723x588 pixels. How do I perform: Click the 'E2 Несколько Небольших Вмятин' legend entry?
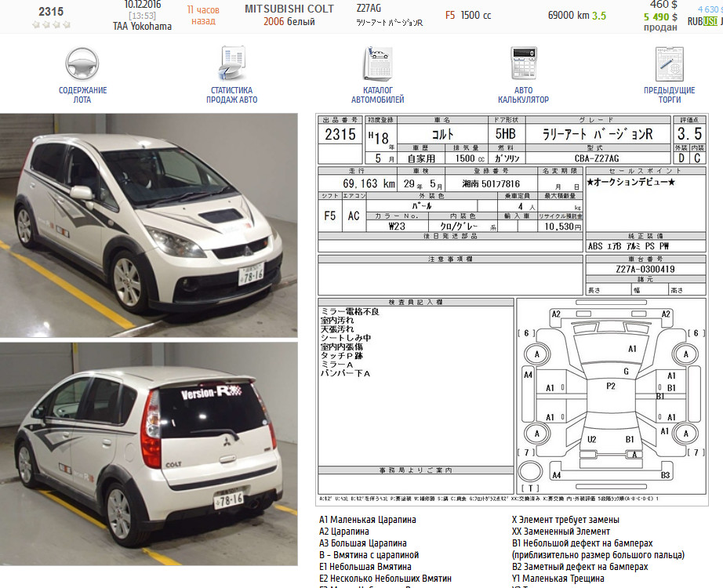point(385,579)
